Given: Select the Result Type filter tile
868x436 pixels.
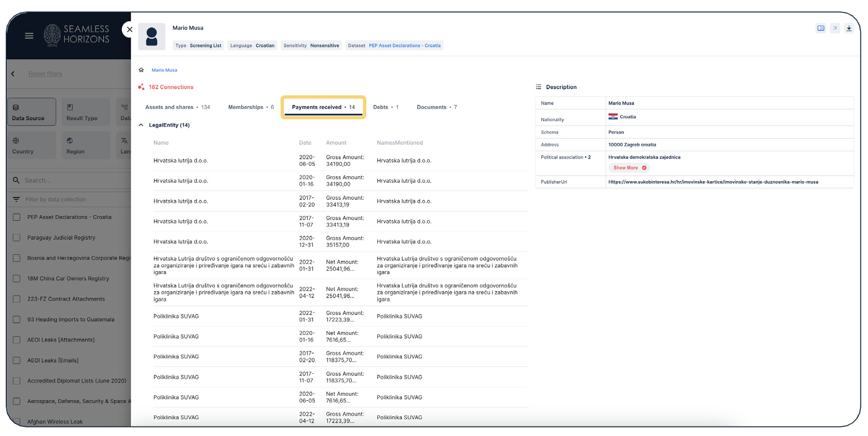Looking at the screenshot, I should point(86,112).
